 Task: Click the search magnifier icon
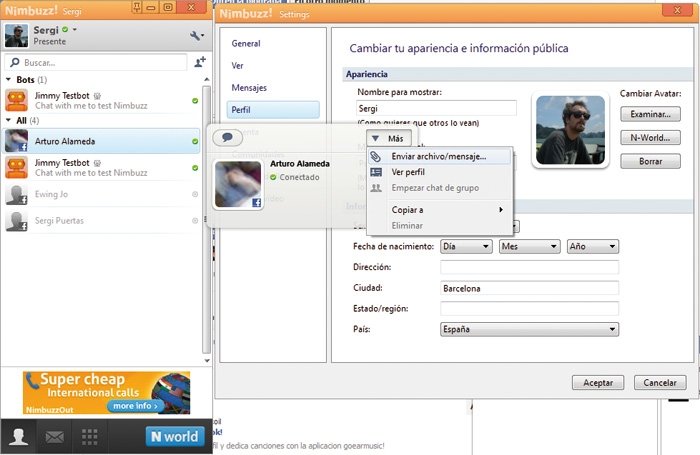[15, 63]
